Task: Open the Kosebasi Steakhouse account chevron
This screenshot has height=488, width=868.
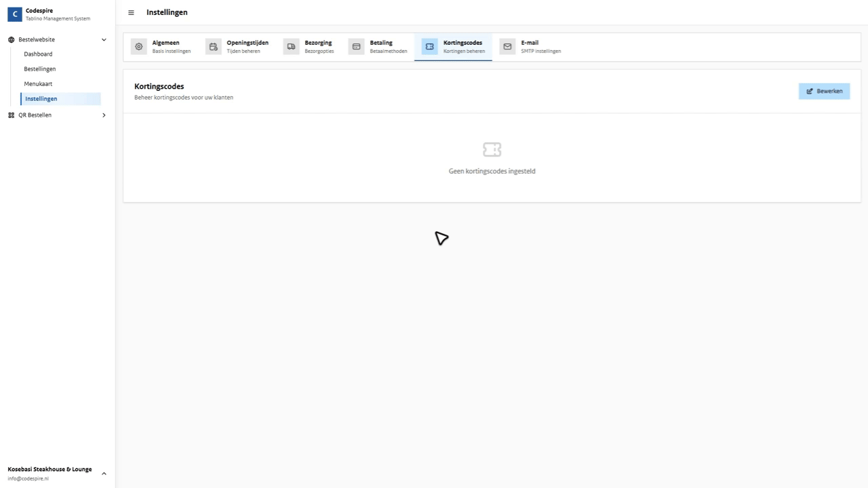Action: point(104,473)
